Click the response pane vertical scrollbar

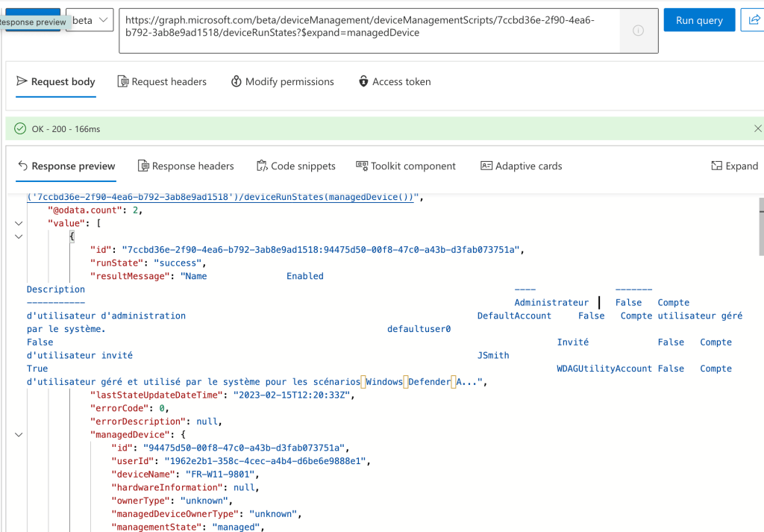760,228
